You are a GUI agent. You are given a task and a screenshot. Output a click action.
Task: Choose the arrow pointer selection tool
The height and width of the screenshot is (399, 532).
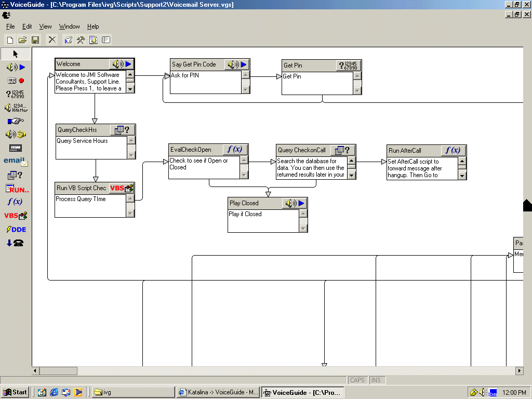pyautogui.click(x=16, y=54)
